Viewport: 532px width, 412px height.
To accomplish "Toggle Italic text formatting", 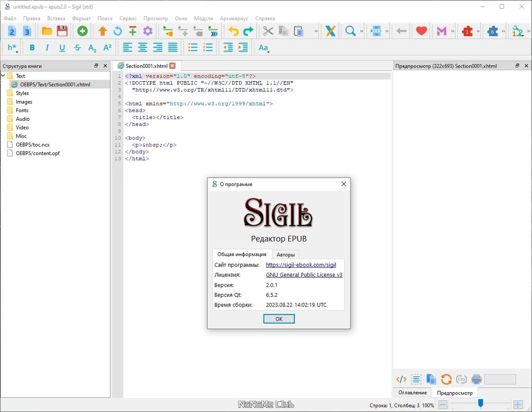I will coord(47,48).
